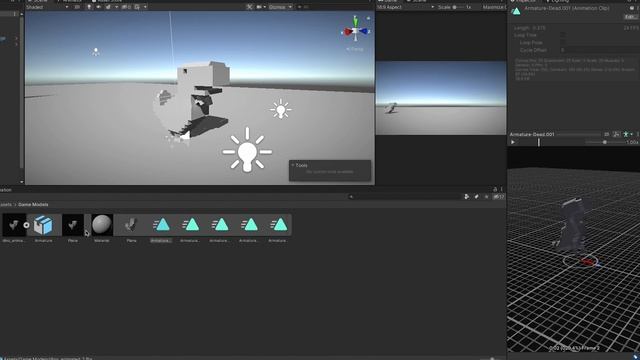
Task: Click search by type icon in Project
Action: pyautogui.click(x=467, y=197)
